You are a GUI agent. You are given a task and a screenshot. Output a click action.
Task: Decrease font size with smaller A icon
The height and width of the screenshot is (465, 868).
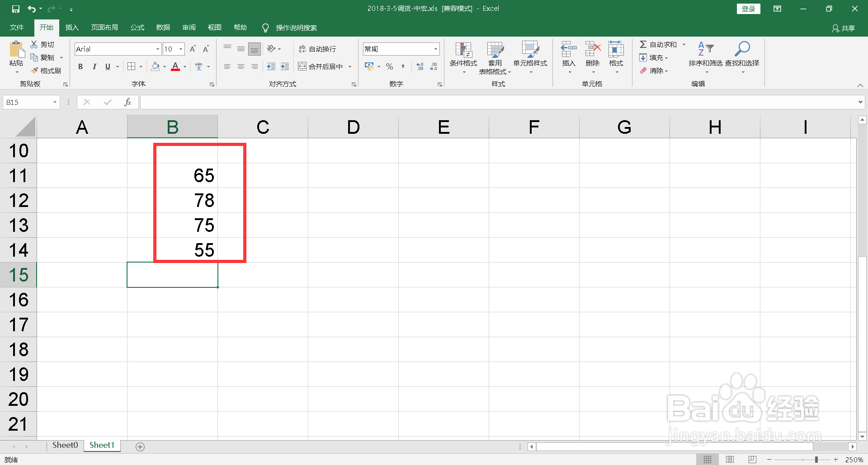(x=206, y=49)
